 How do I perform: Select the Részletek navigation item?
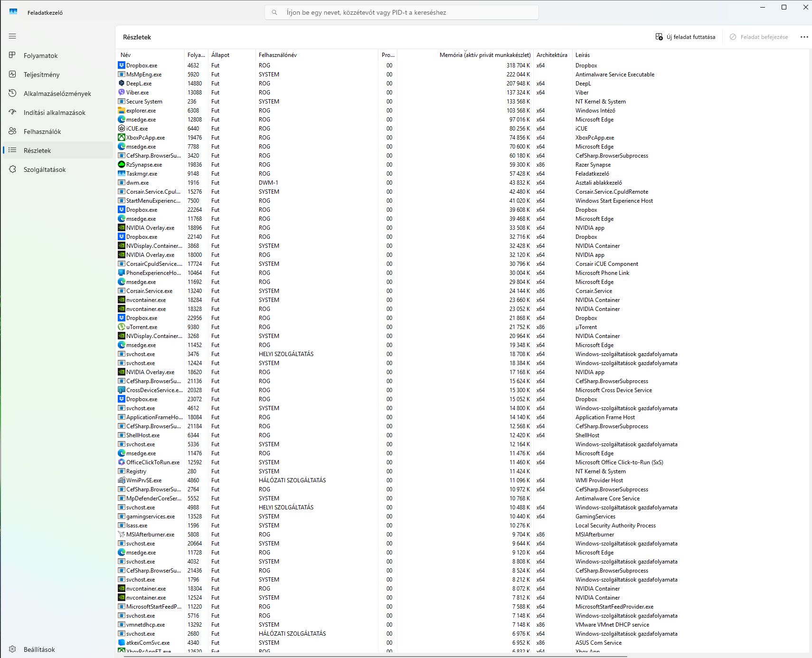(x=57, y=150)
